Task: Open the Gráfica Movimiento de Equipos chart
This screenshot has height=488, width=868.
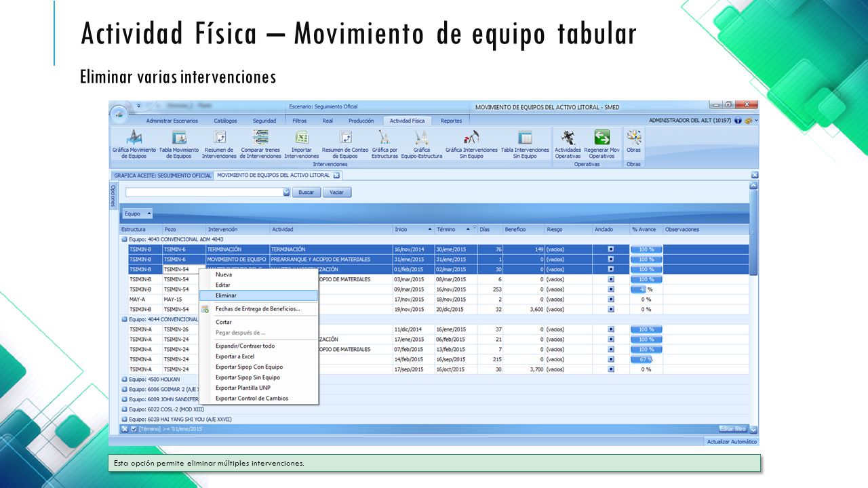Action: click(x=134, y=144)
